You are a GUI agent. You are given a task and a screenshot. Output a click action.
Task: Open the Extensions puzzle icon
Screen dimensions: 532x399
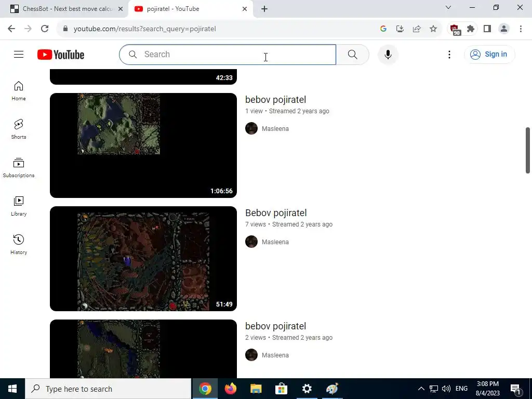point(471,29)
